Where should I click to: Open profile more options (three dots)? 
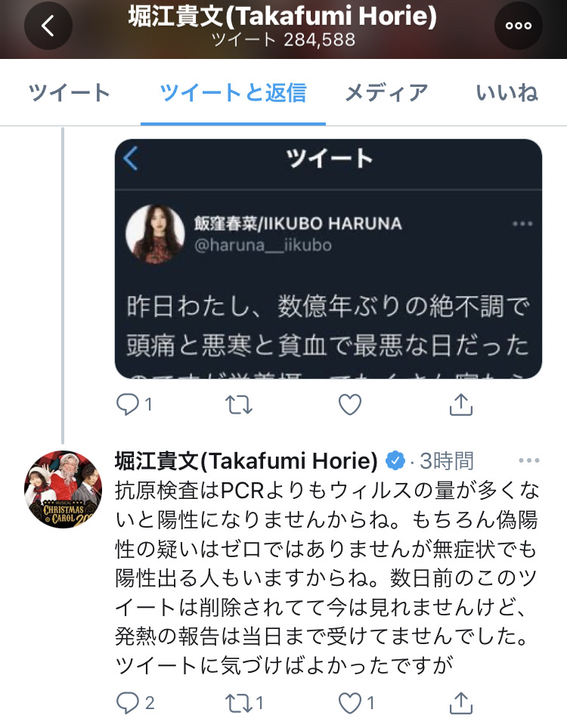point(519,26)
